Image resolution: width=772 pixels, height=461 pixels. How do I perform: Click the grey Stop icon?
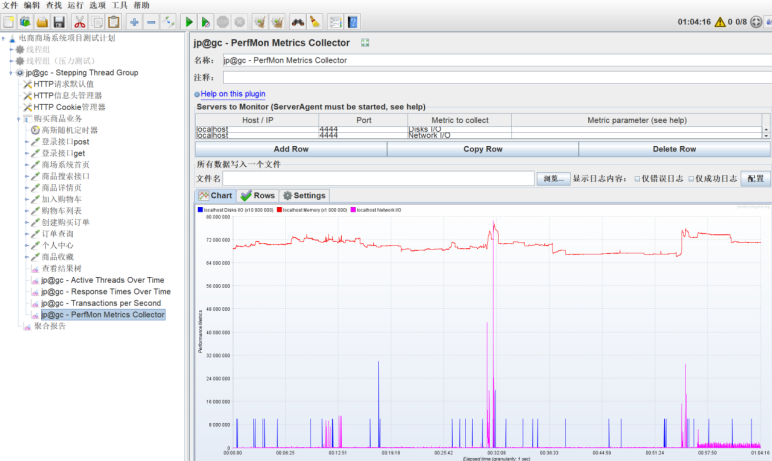223,22
